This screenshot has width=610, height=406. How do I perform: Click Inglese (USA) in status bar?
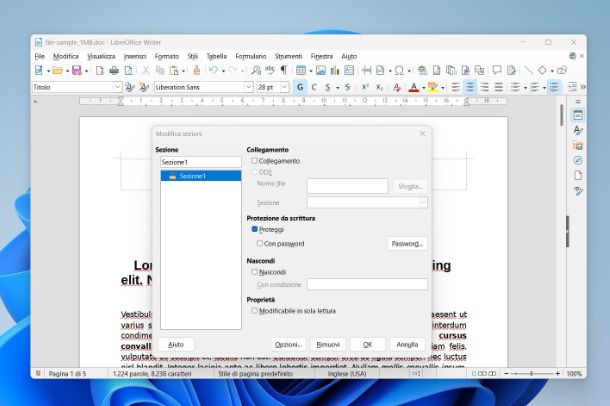point(347,374)
